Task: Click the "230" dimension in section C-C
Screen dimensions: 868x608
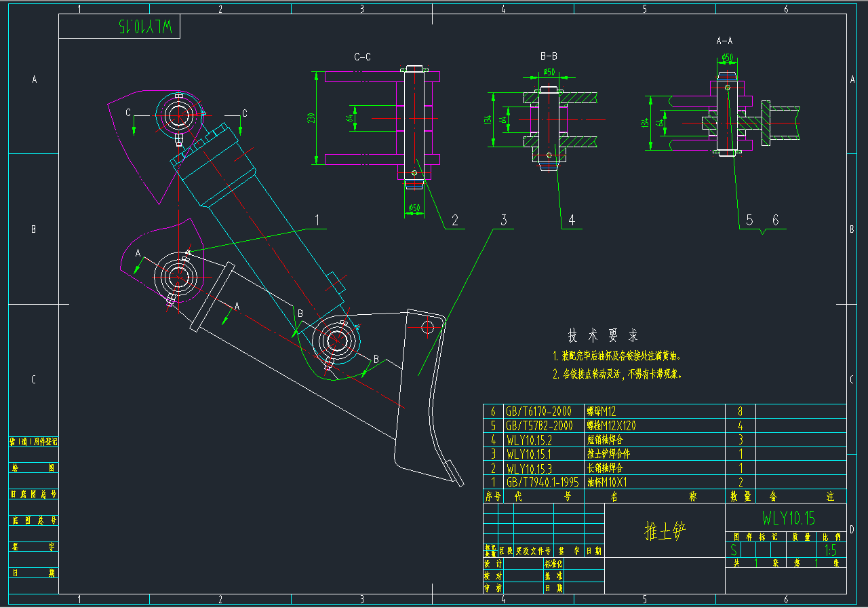Action: pos(312,118)
